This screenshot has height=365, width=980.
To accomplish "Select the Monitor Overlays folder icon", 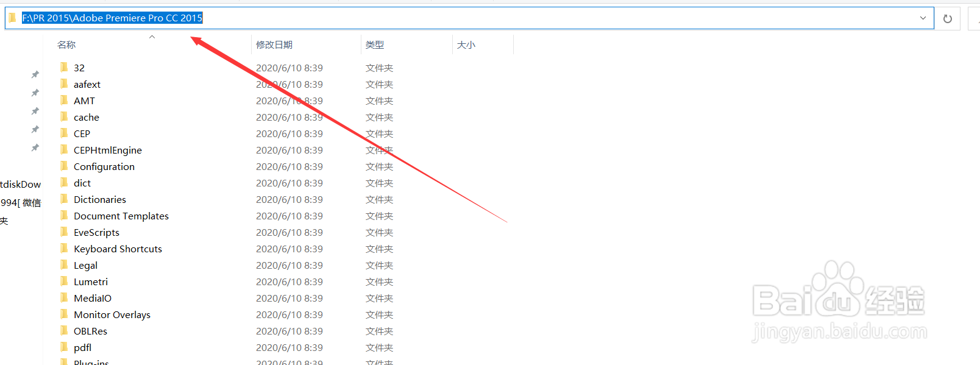I will [64, 314].
